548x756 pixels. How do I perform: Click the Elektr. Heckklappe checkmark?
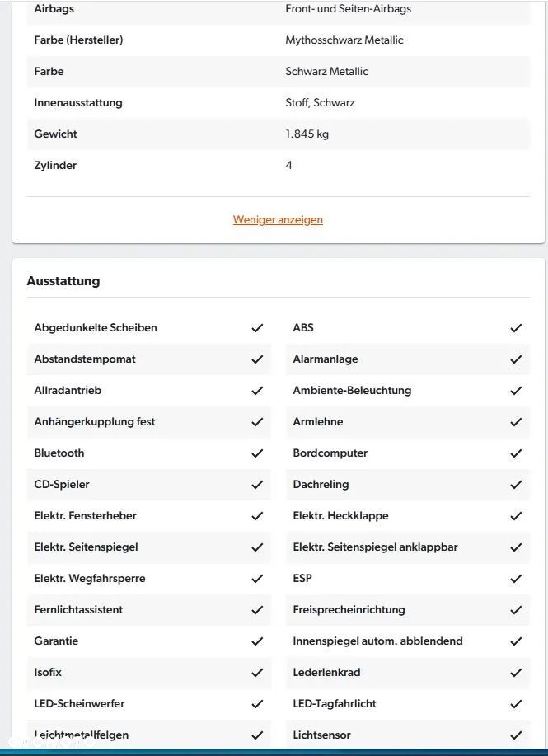pos(516,516)
